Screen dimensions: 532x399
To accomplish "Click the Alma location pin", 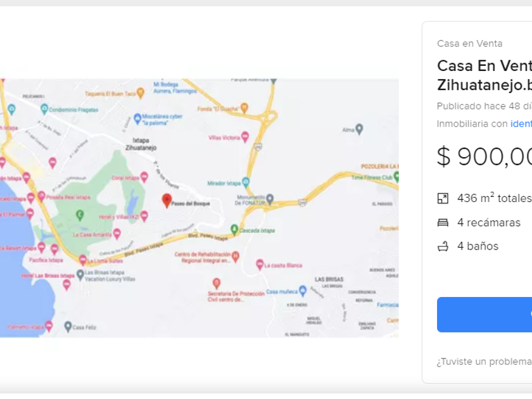I will pyautogui.click(x=359, y=129).
